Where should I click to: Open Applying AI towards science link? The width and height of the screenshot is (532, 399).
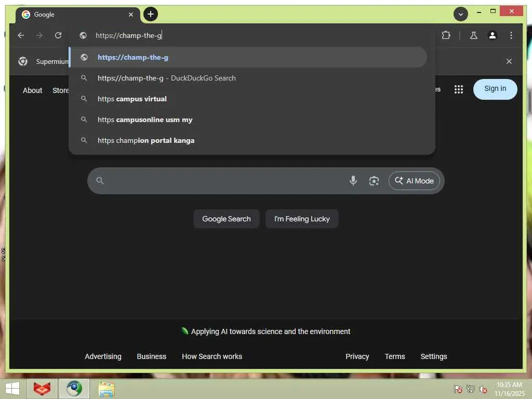tap(270, 331)
